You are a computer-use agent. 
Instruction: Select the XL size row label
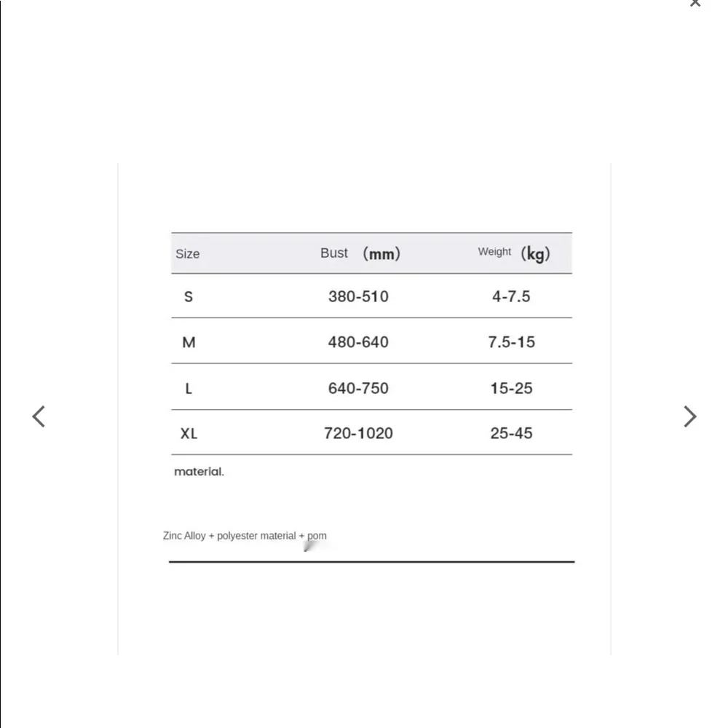[x=189, y=434]
